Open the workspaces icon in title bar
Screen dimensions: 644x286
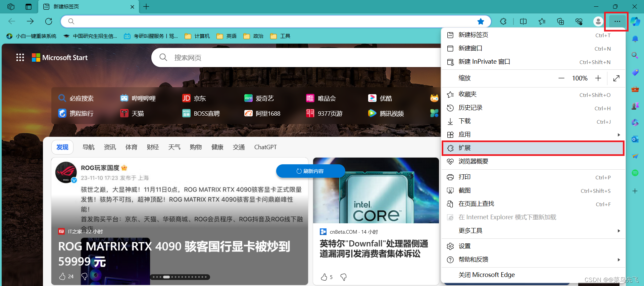pyautogui.click(x=11, y=7)
